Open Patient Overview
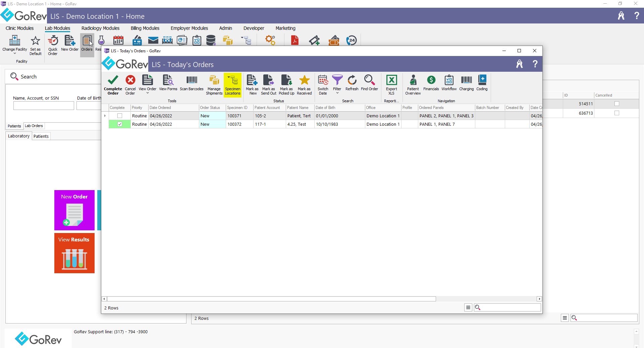644x348 pixels. 413,85
